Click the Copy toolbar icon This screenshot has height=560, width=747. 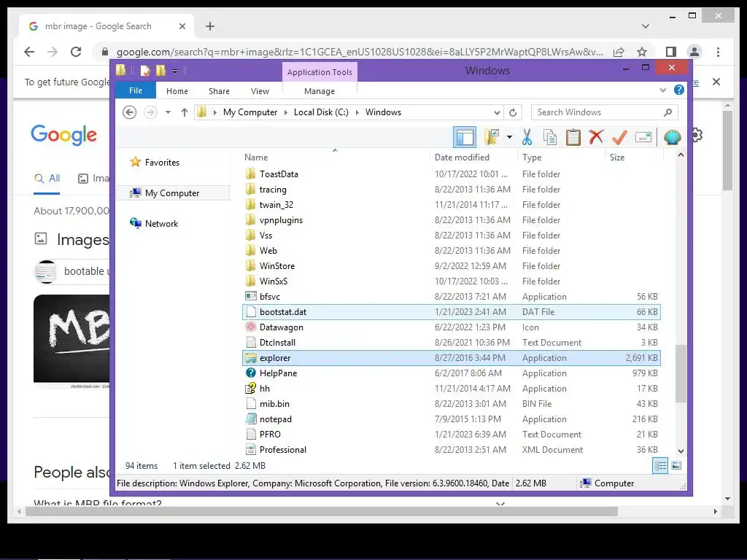coord(550,137)
